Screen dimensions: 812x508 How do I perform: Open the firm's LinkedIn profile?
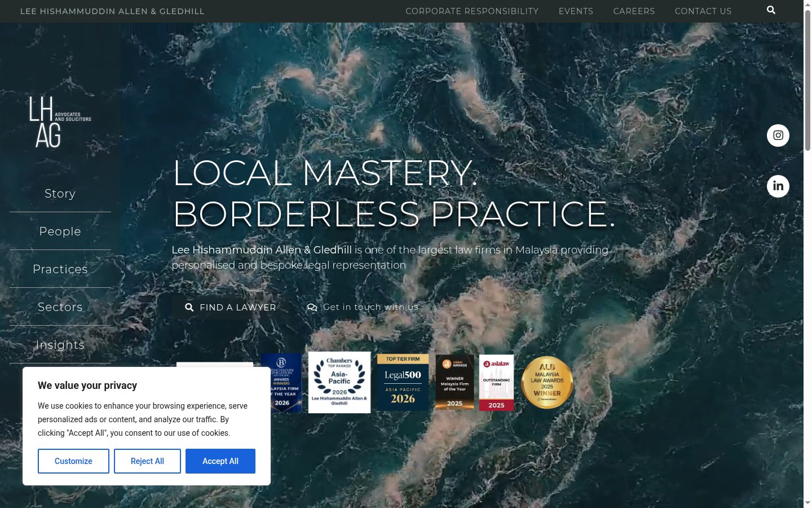click(778, 186)
